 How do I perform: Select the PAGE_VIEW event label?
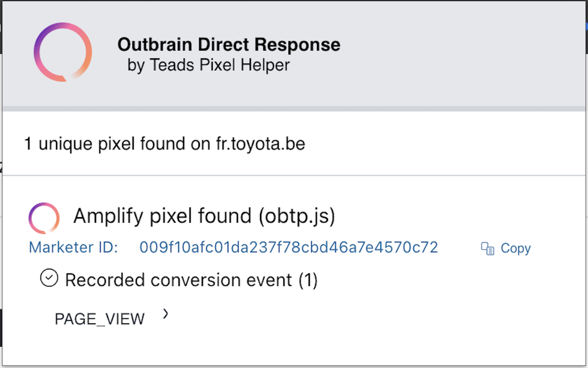(99, 318)
